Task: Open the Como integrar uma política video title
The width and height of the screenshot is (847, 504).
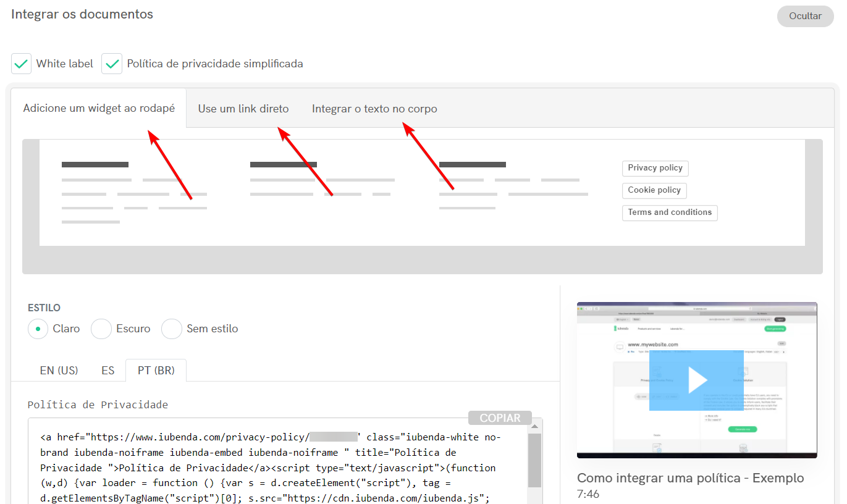Action: coord(690,478)
